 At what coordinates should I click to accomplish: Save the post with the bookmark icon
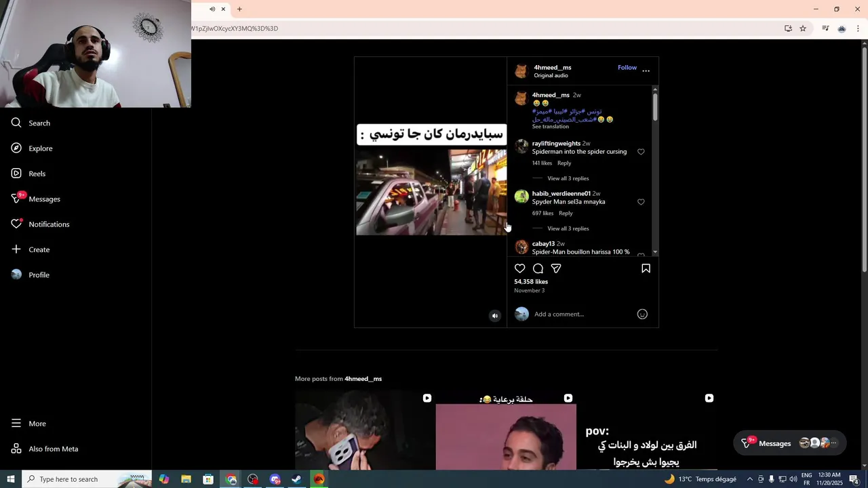tap(646, 268)
